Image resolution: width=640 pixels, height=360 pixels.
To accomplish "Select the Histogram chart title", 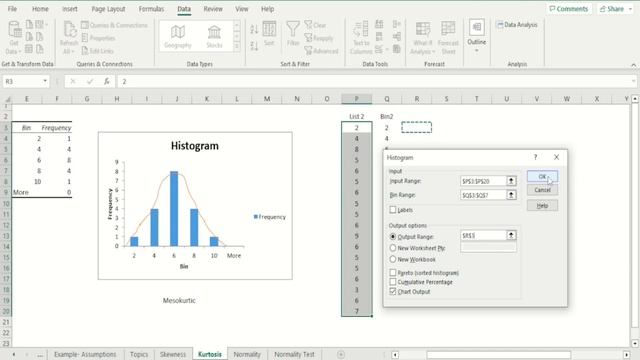I will (195, 146).
